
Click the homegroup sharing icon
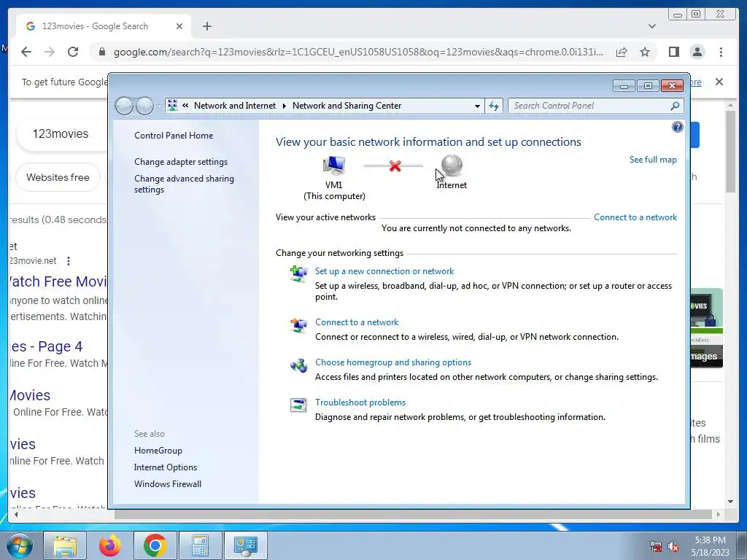point(298,365)
